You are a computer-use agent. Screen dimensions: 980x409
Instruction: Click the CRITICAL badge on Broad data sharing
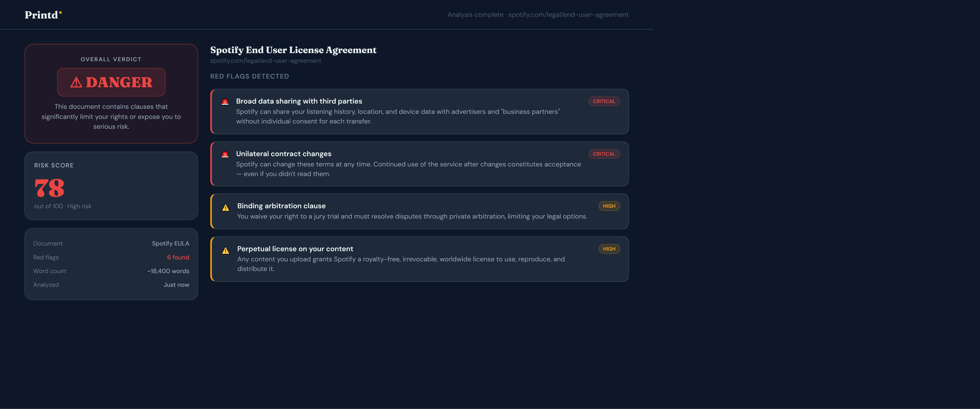coord(604,101)
